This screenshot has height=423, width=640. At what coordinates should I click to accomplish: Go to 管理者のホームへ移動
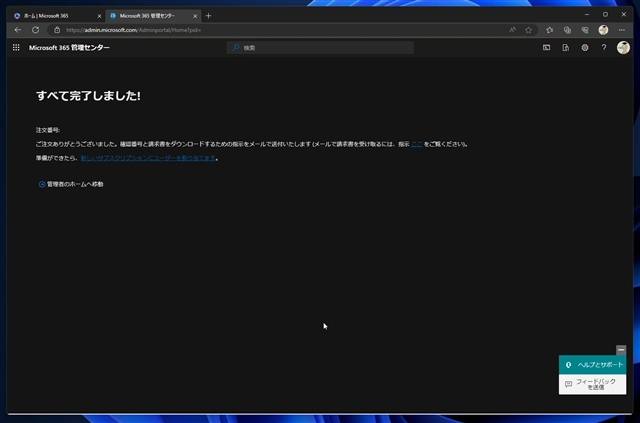pyautogui.click(x=71, y=184)
